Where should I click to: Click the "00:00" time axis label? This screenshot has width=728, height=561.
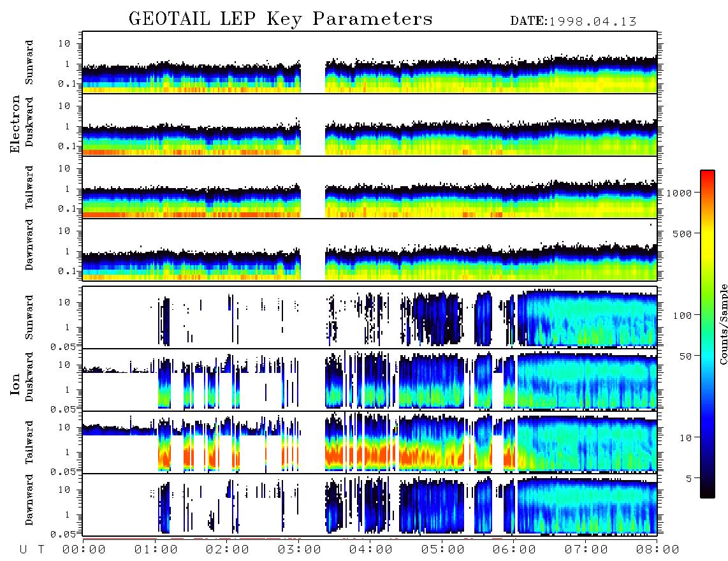(84, 550)
